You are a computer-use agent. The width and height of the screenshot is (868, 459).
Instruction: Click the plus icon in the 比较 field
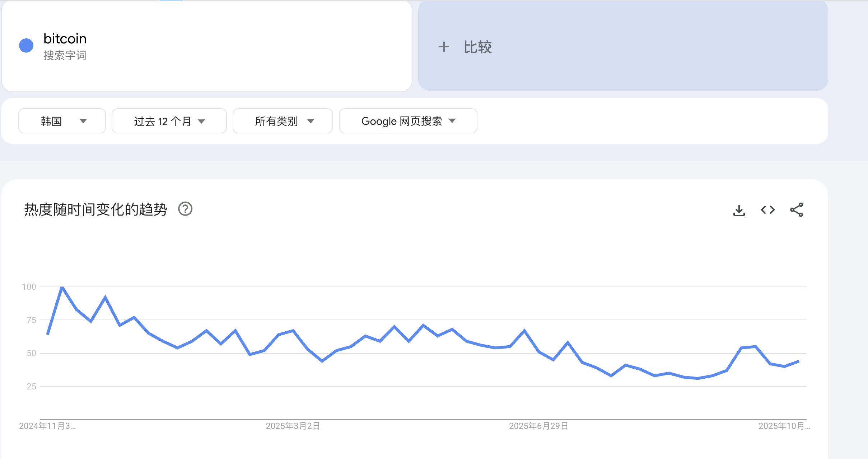coord(444,47)
